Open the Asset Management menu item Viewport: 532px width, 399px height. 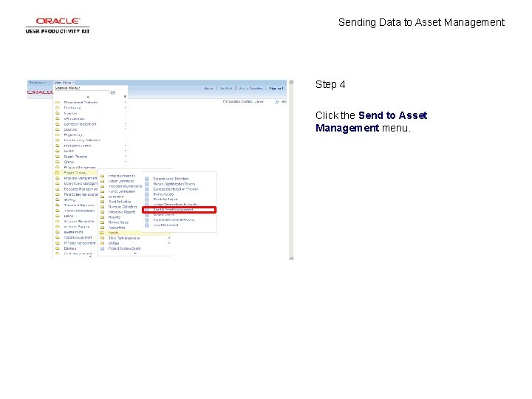78,237
